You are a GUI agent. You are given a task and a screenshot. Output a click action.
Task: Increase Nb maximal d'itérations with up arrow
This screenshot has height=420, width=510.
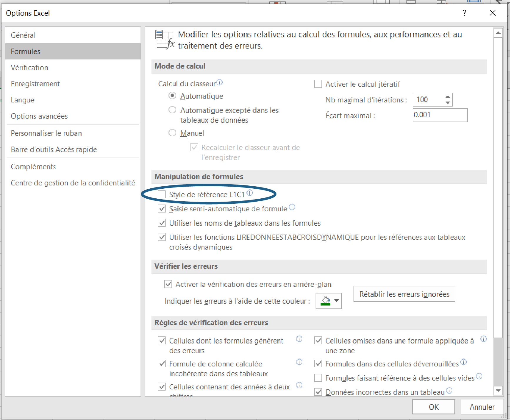448,97
